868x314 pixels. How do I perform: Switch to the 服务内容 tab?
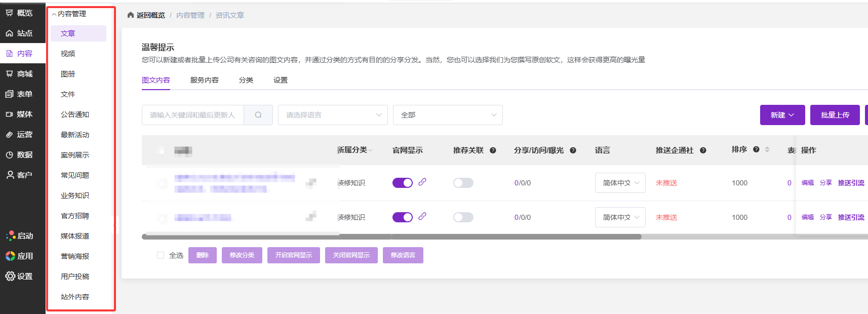pyautogui.click(x=205, y=80)
